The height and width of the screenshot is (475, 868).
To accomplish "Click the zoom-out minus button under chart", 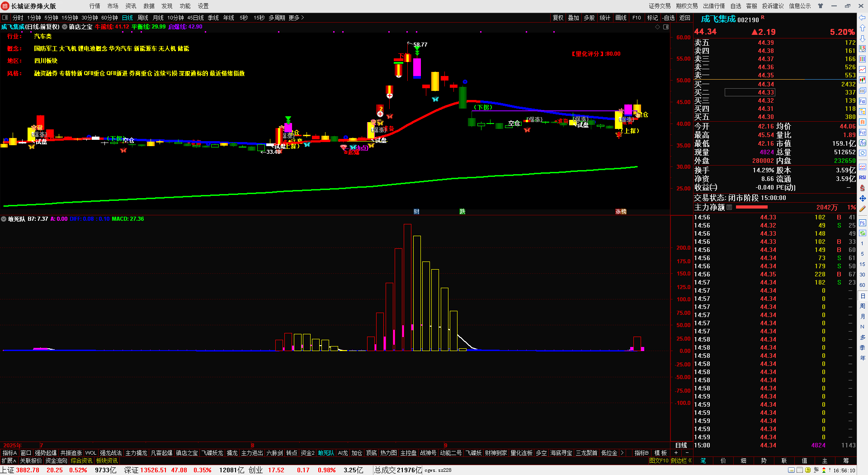I will [x=687, y=453].
